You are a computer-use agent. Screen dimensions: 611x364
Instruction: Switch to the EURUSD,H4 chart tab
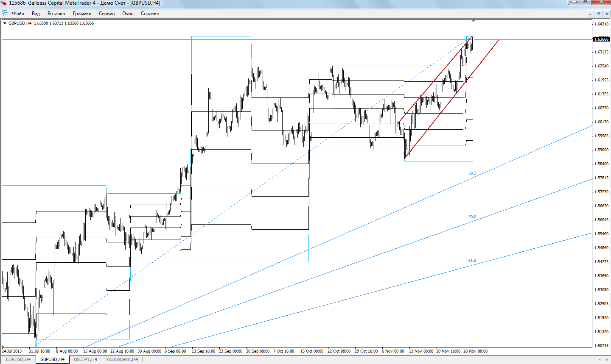click(18, 359)
